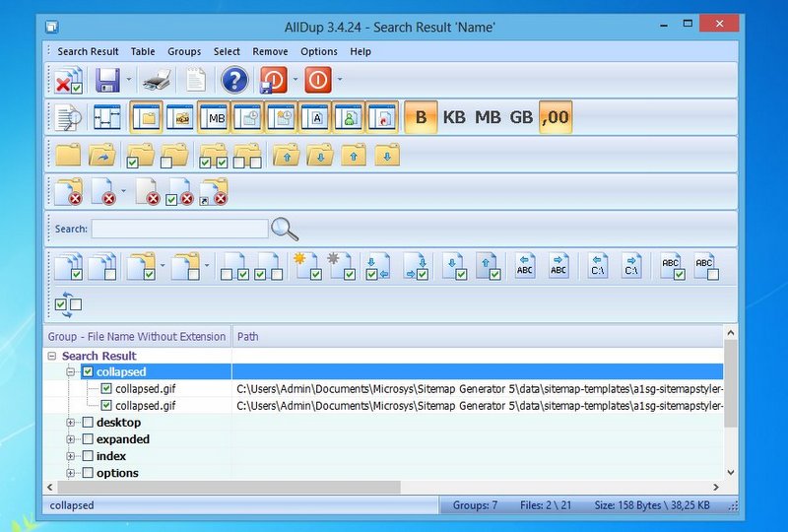Toggle decimal places ,00 button
Screen dimensions: 788x532
pyautogui.click(x=556, y=117)
